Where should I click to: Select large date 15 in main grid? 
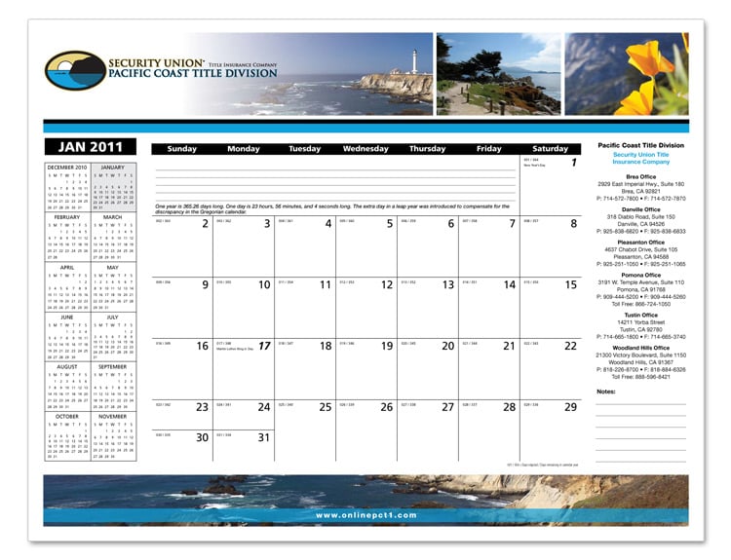pyautogui.click(x=570, y=284)
